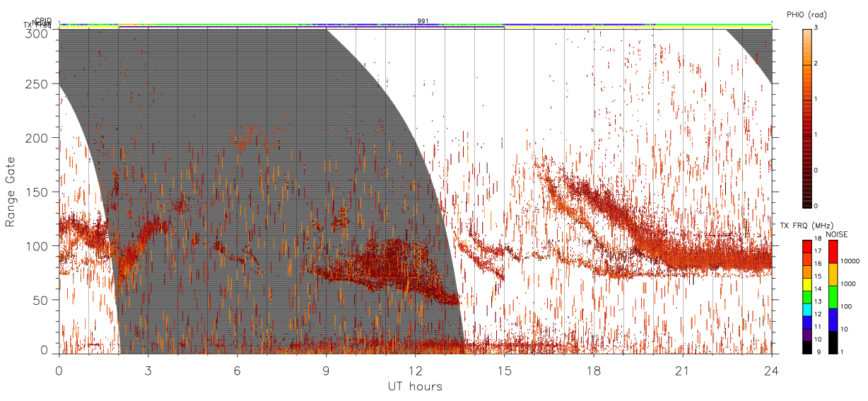Screen dimensions: 868x401
Task: Click the PHI0 colorbar label 2
Action: [816, 65]
